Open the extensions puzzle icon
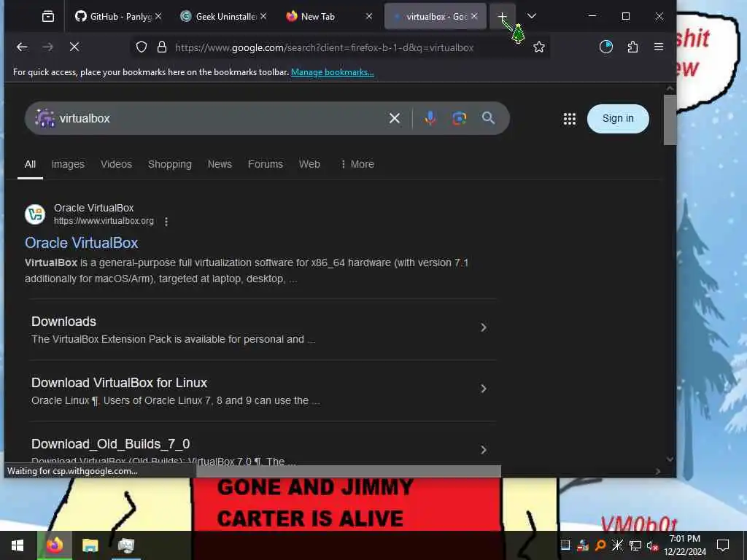 632,47
